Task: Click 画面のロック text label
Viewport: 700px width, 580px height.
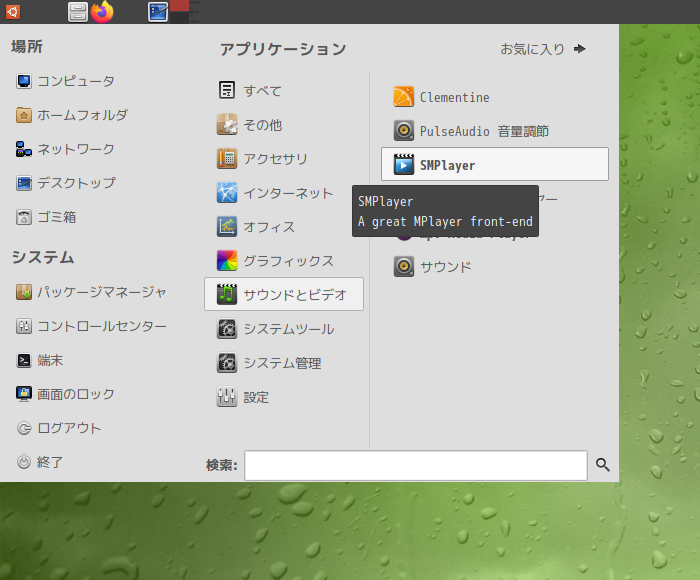Action: click(76, 394)
